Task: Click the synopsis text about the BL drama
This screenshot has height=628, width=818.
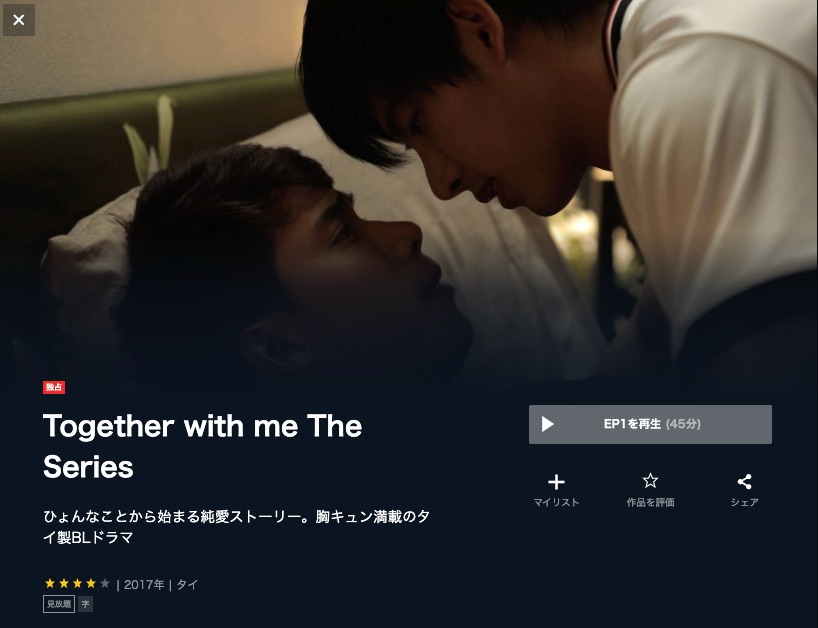Action: click(x=236, y=527)
